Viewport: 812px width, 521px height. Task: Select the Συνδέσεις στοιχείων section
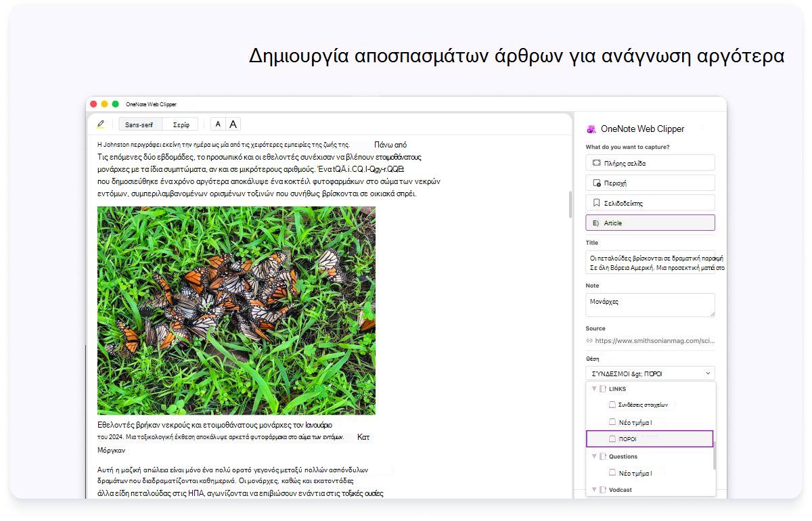point(642,405)
